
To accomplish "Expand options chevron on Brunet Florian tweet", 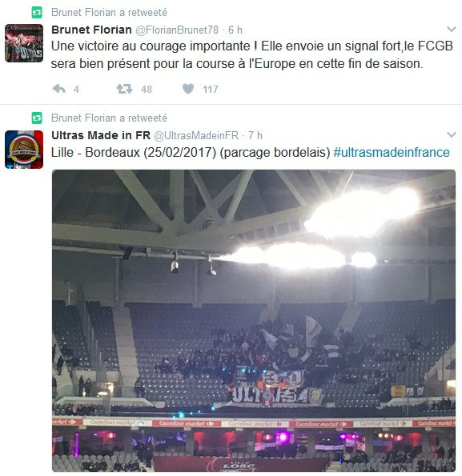I will click(x=452, y=29).
